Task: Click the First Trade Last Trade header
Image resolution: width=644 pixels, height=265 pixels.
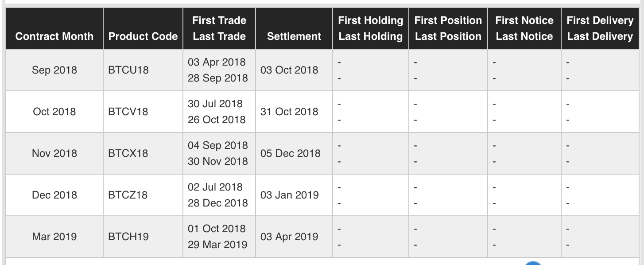Action: 219,28
